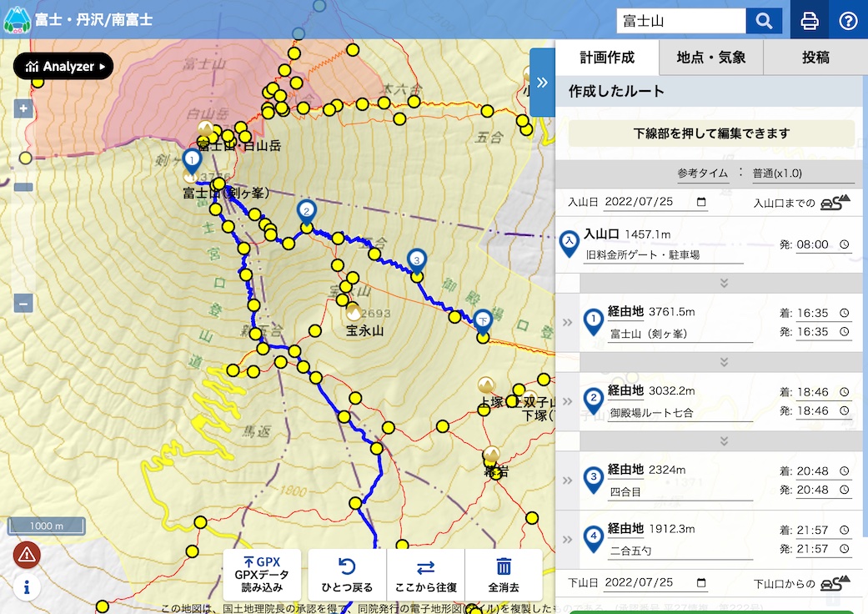Viewport: 868px width, 614px height.
Task: Click clock icon for arrival 21:57
Action: pyautogui.click(x=844, y=530)
